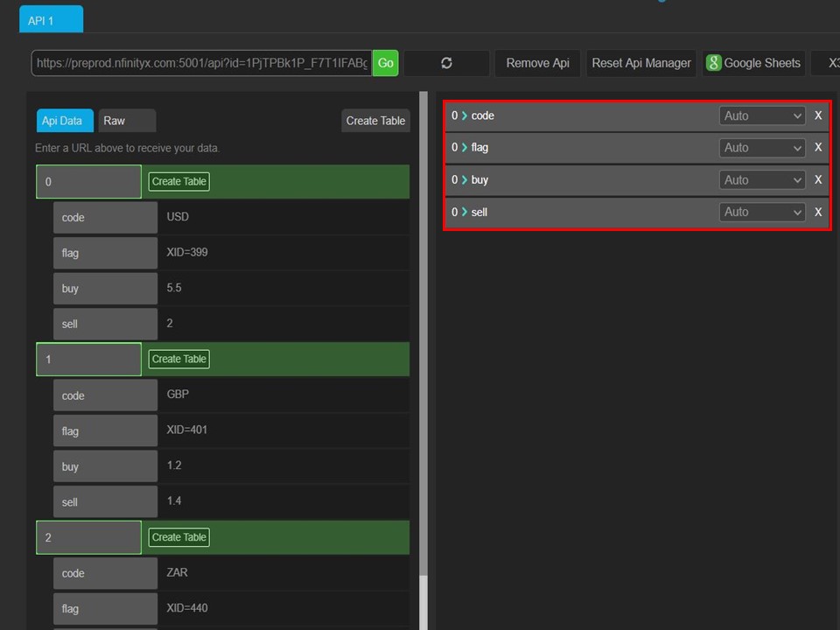
Task: Expand the sell field entry chevron
Action: 464,212
